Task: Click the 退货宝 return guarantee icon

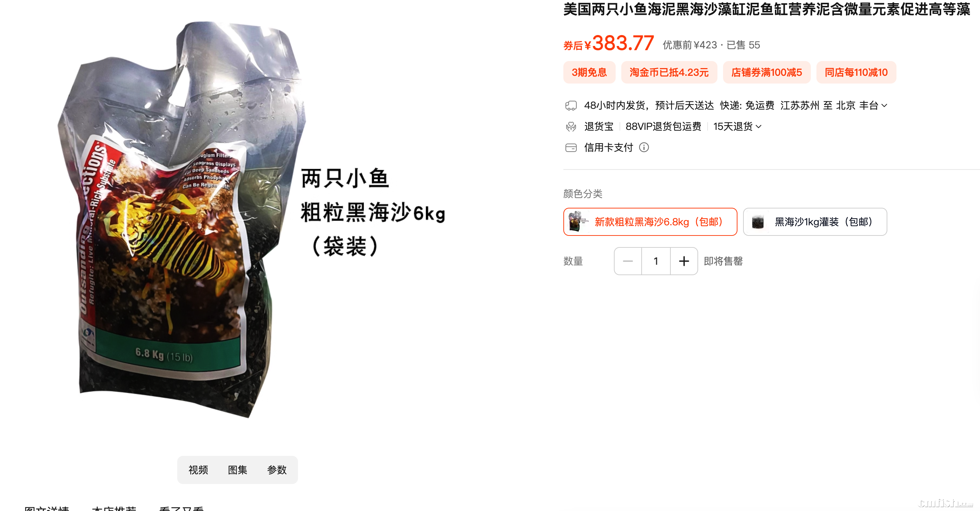Action: click(571, 126)
